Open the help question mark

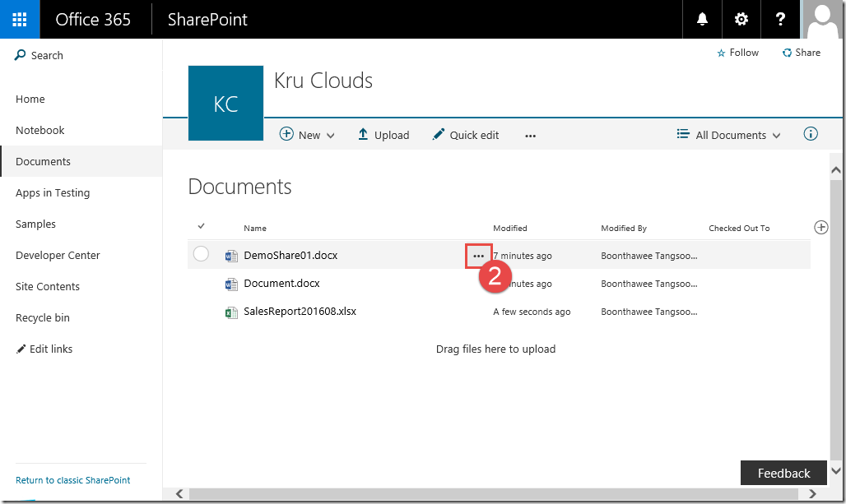780,20
